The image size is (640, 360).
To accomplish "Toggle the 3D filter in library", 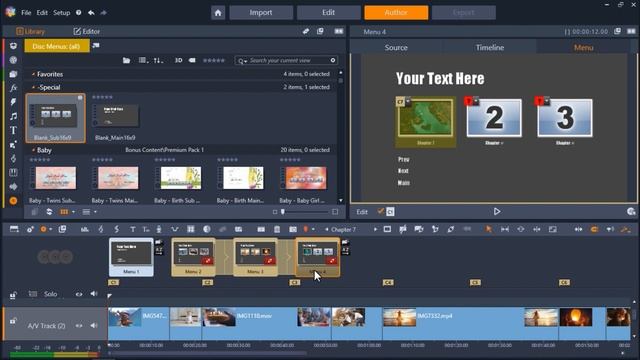I will [x=178, y=60].
